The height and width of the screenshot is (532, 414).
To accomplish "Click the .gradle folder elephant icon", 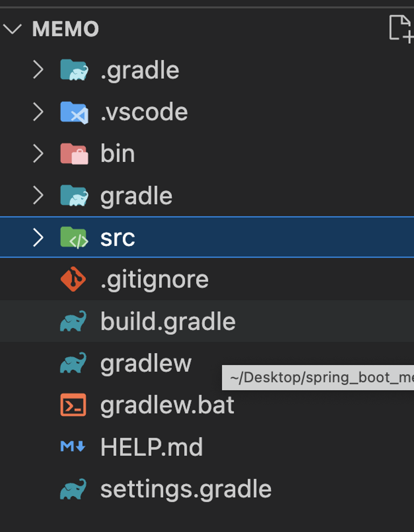I will point(74,70).
